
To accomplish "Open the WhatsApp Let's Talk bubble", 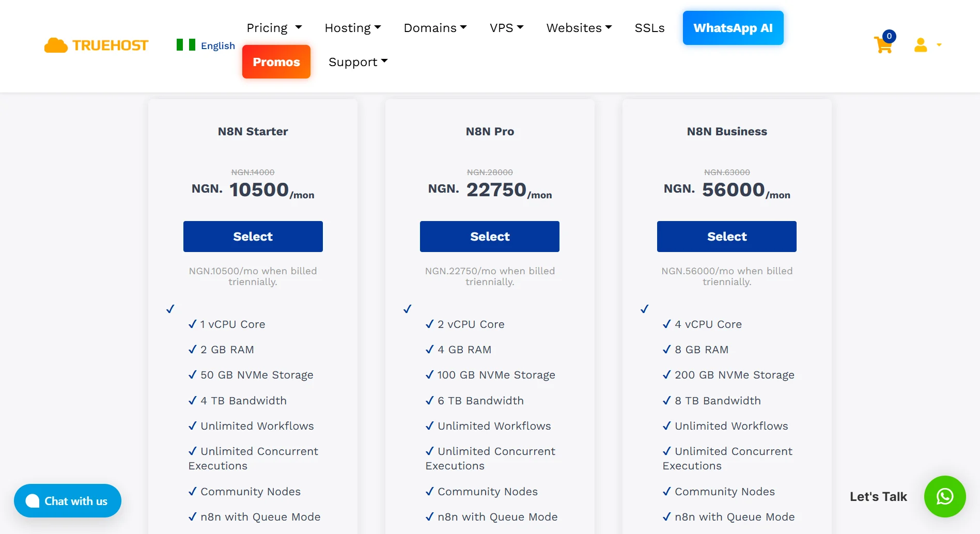I will pos(945,496).
